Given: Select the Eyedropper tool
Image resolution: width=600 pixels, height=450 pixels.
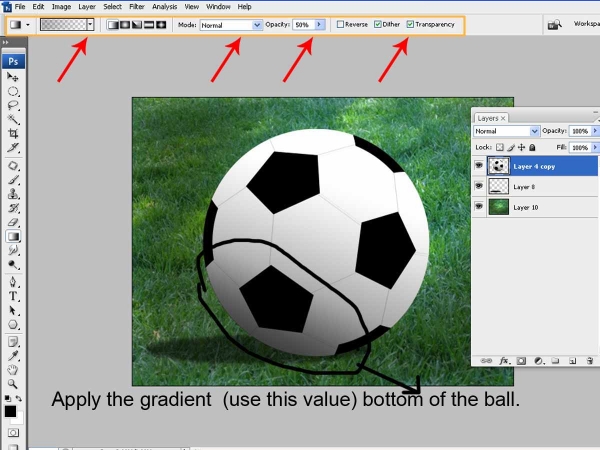Looking at the screenshot, I should click(13, 356).
